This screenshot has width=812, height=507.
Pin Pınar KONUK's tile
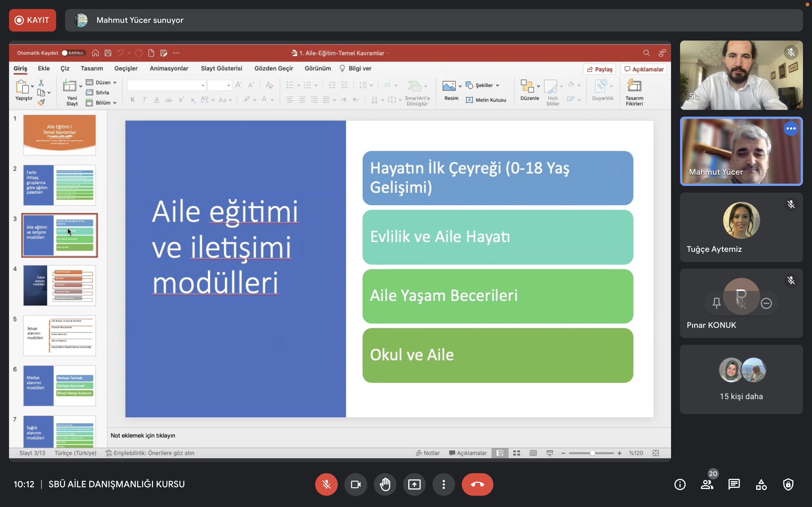click(x=716, y=303)
